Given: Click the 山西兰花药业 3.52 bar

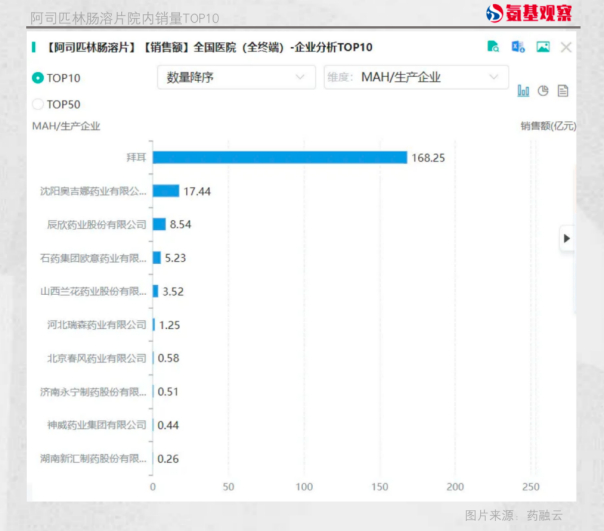Looking at the screenshot, I should 156,291.
